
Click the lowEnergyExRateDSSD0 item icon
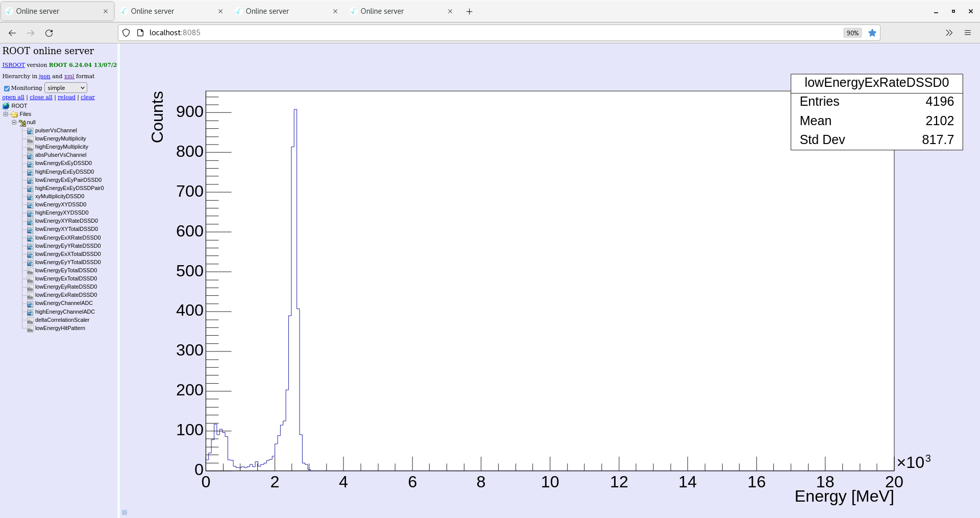(30, 295)
